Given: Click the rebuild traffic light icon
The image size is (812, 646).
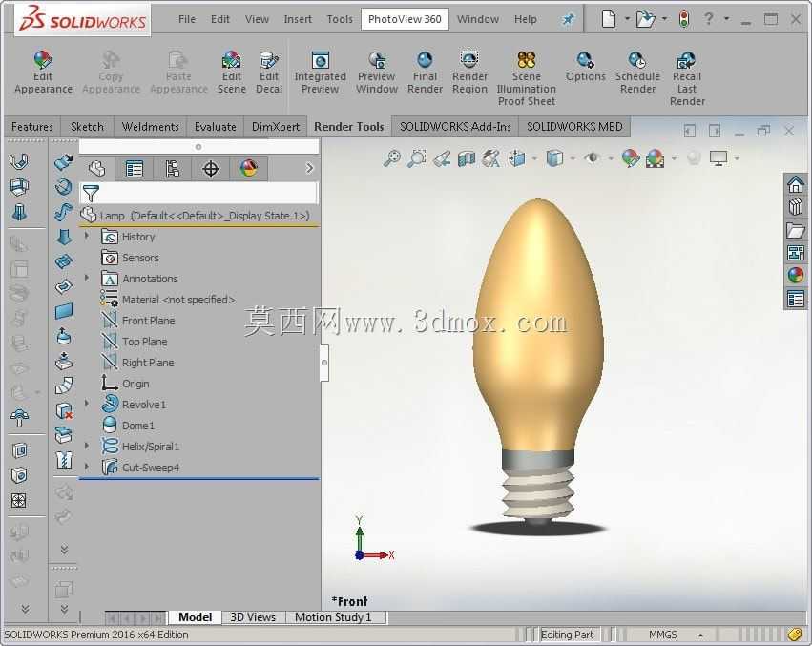Looking at the screenshot, I should (x=684, y=20).
